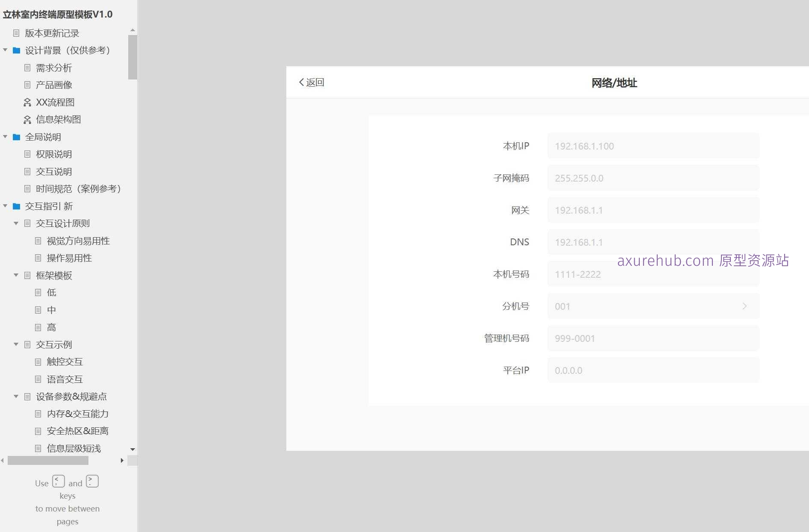
Task: Click the page icon beside 交互设计原则
Action: (27, 223)
